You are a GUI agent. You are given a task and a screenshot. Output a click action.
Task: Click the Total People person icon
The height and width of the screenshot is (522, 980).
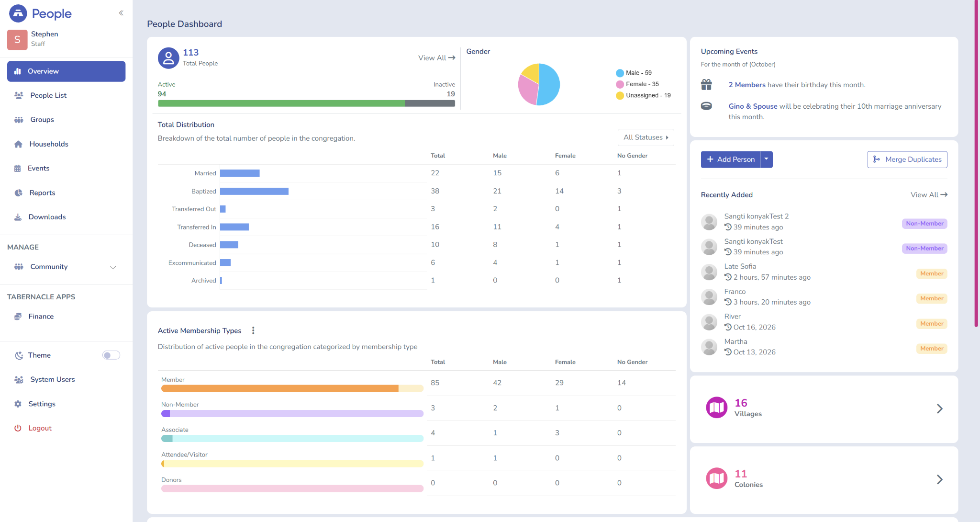[x=168, y=58]
